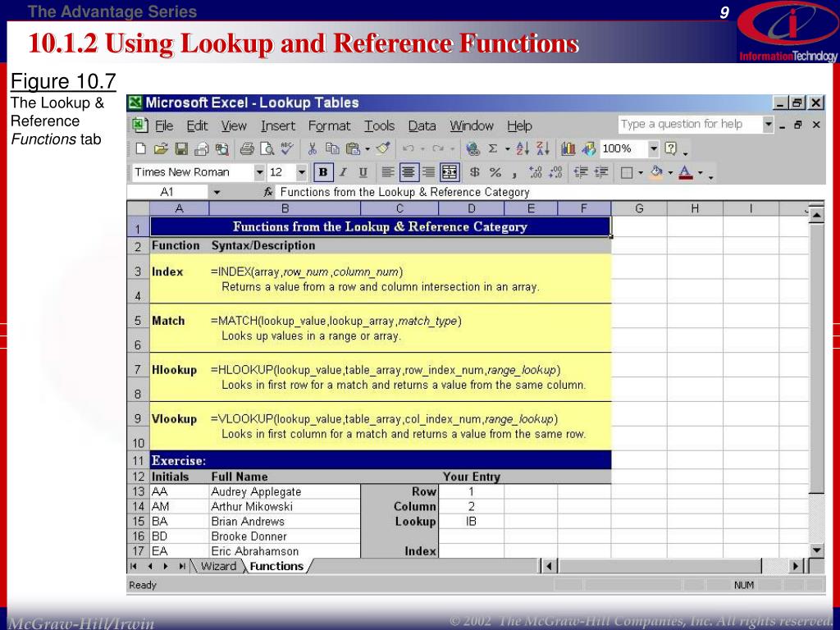Open the Font Color red A swatch
The height and width of the screenshot is (630, 840).
point(685,172)
